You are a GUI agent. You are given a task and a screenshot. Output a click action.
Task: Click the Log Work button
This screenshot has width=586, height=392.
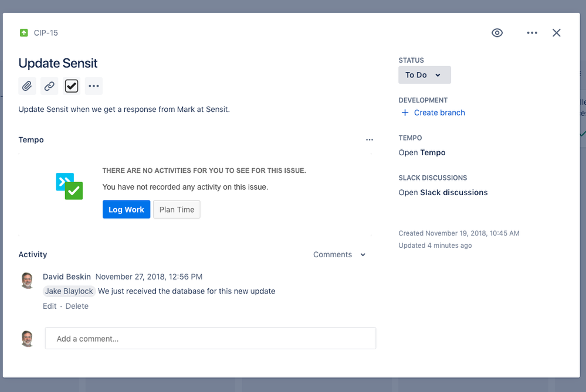pos(126,209)
